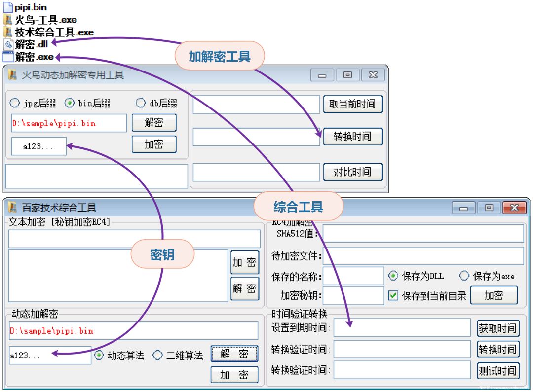The image size is (533, 392).
Task: Click file path field in 动态加解密
Action: point(133,330)
